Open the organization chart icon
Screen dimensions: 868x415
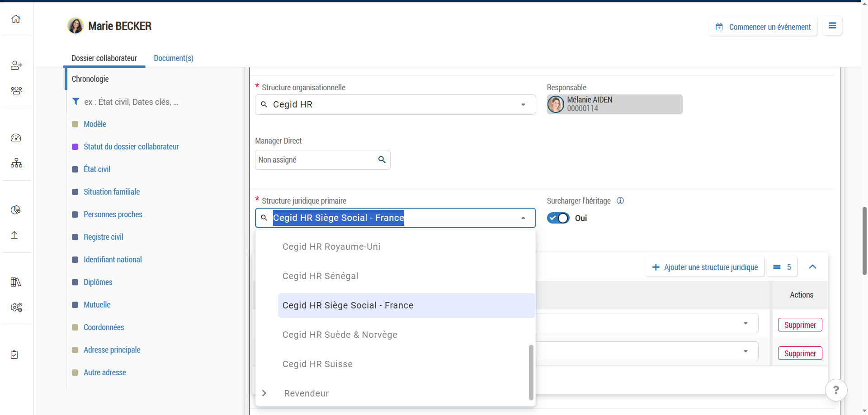(x=16, y=163)
